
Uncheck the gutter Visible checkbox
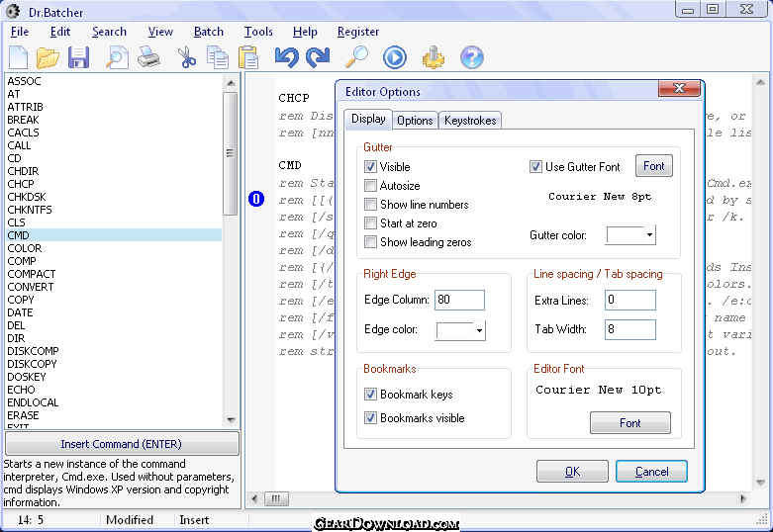pos(370,167)
